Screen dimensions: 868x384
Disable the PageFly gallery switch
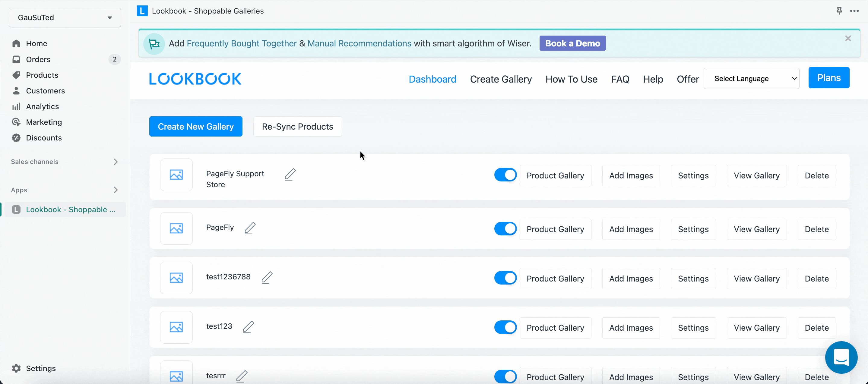tap(505, 229)
